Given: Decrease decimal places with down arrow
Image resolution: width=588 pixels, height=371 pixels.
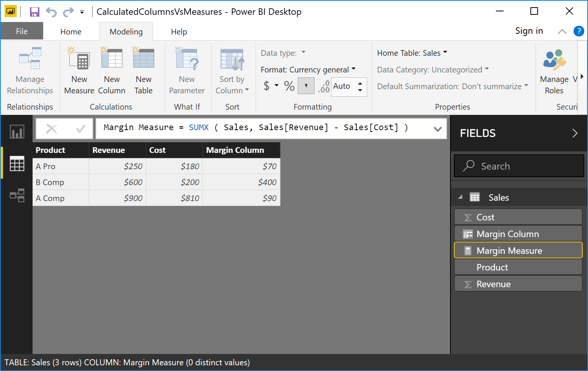Looking at the screenshot, I should click(360, 91).
